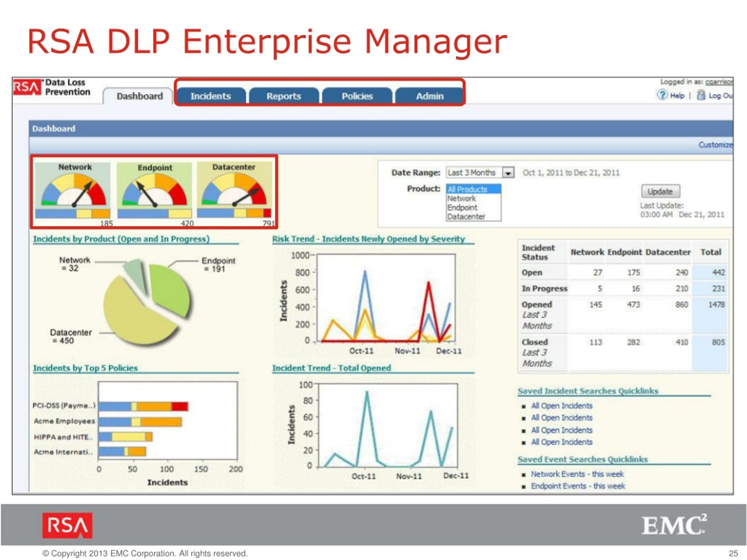This screenshot has width=747, height=560.
Task: Click Open Datacenter value 240
Action: 682,272
